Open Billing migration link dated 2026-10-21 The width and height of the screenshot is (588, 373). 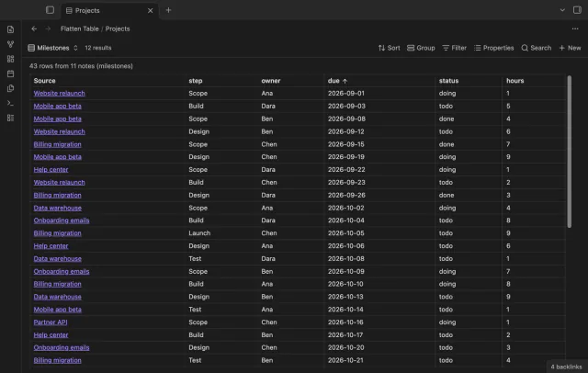pyautogui.click(x=57, y=360)
